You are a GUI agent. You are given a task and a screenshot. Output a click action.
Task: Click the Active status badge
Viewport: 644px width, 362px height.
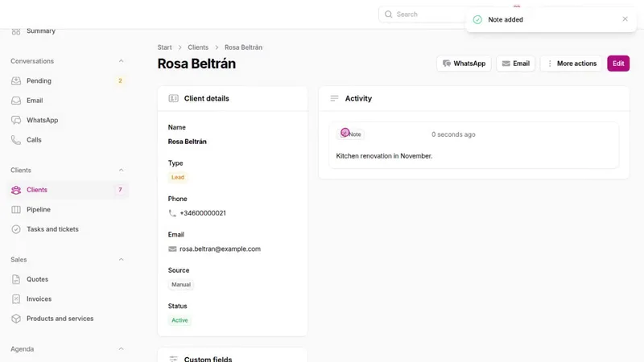[180, 320]
